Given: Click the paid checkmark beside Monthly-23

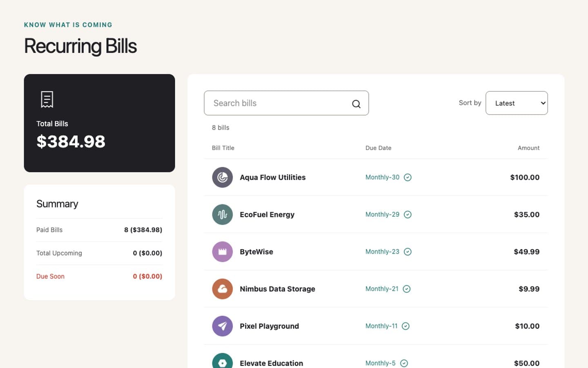Looking at the screenshot, I should click(x=408, y=252).
